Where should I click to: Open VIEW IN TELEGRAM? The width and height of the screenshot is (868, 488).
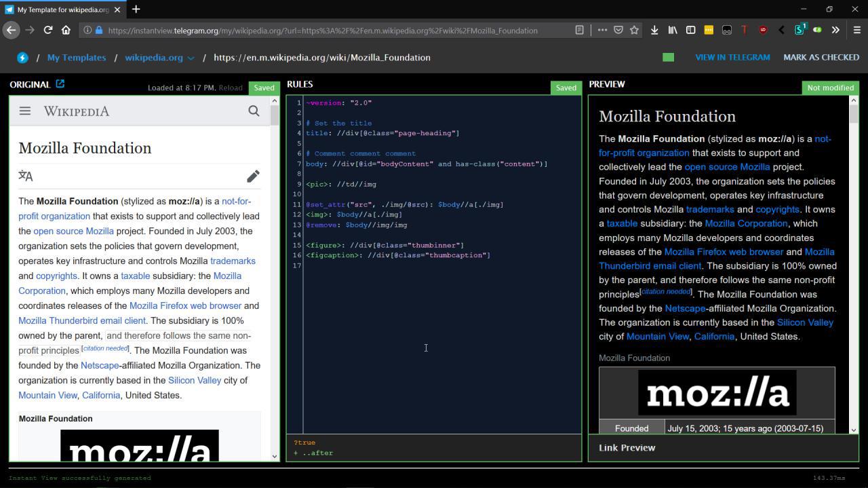tap(732, 58)
